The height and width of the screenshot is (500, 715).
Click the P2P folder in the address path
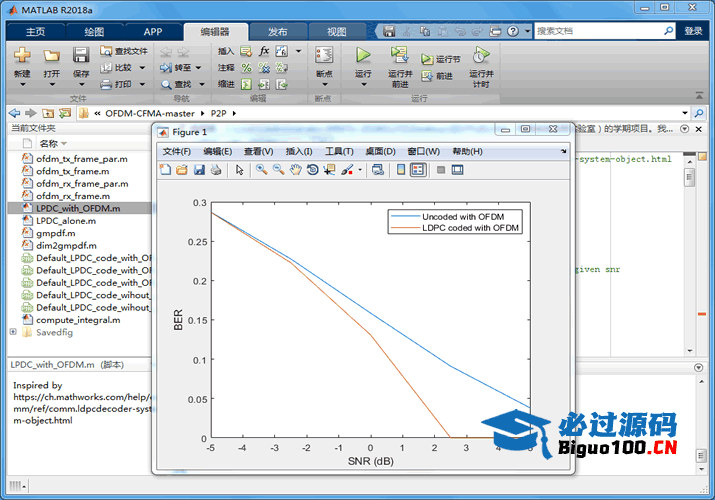(x=218, y=113)
